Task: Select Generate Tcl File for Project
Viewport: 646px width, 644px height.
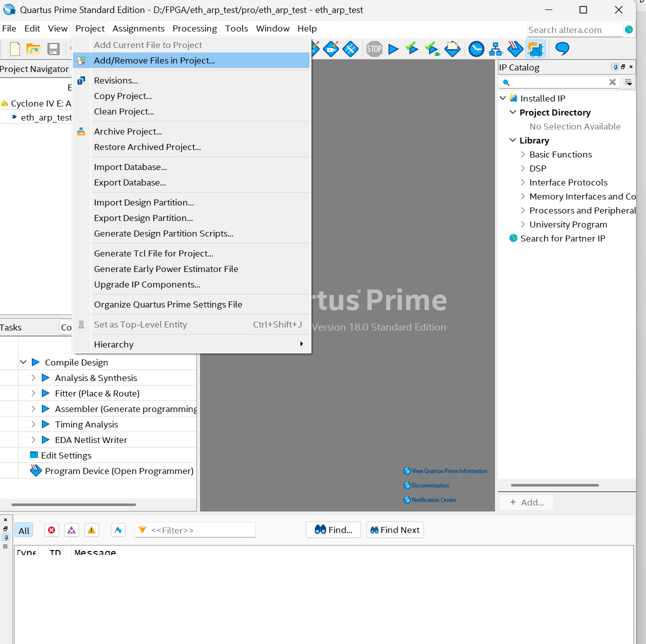Action: coord(191,253)
